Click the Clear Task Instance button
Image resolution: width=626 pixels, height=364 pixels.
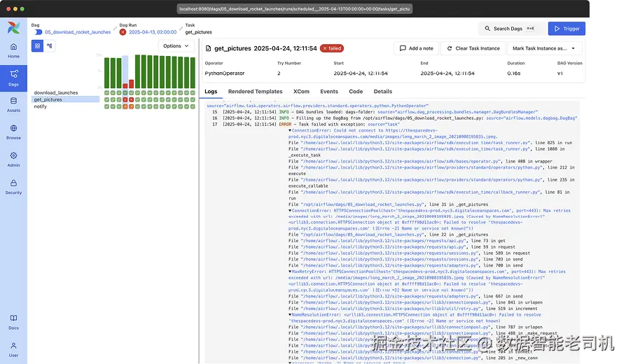point(473,48)
